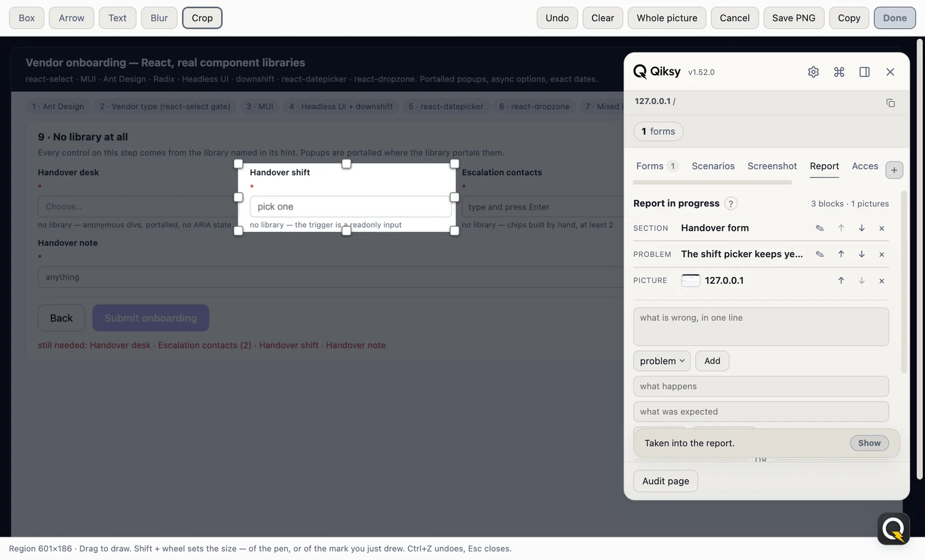
Task: Click the 'Taken into the report.' message
Action: tap(689, 443)
